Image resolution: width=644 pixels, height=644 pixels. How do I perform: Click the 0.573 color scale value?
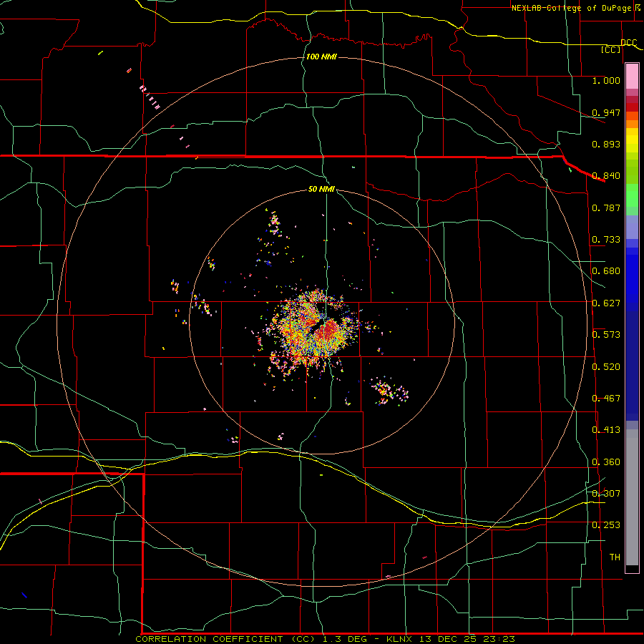[606, 335]
